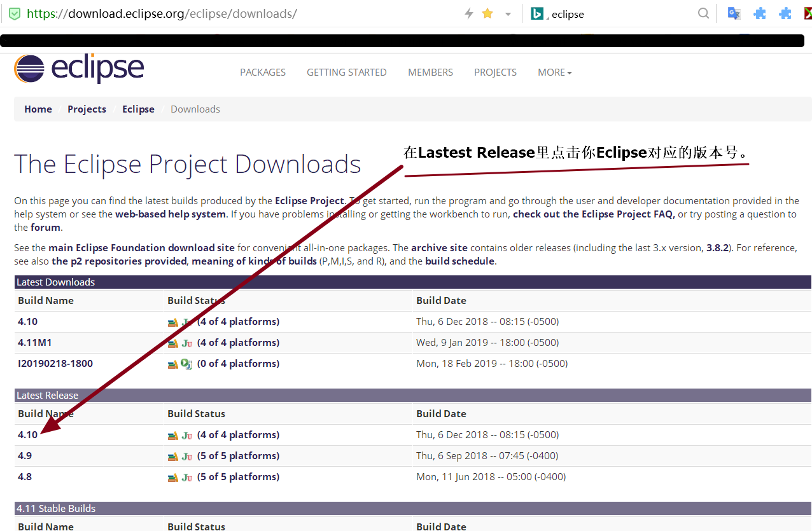Click the running-tests icon in the I20190218-1800 row
Image resolution: width=812 pixels, height=531 pixels.
(187, 364)
